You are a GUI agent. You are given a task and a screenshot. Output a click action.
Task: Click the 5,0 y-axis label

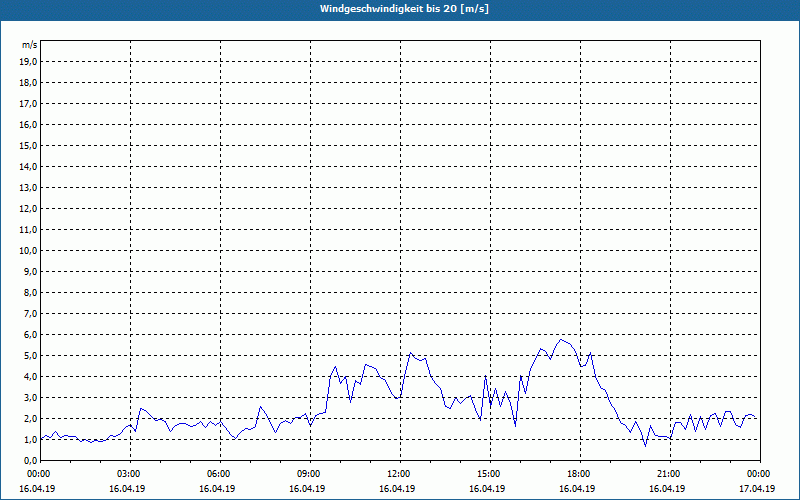click(31, 356)
